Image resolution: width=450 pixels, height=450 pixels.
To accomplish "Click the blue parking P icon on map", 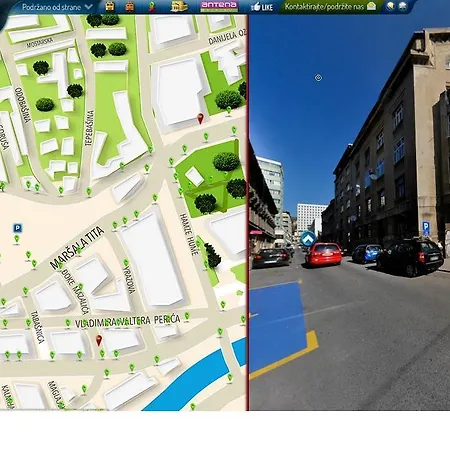I will [x=17, y=228].
